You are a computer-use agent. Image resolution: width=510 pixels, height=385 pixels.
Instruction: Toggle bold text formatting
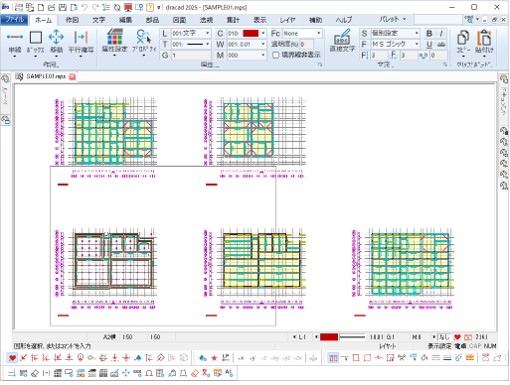tap(429, 33)
